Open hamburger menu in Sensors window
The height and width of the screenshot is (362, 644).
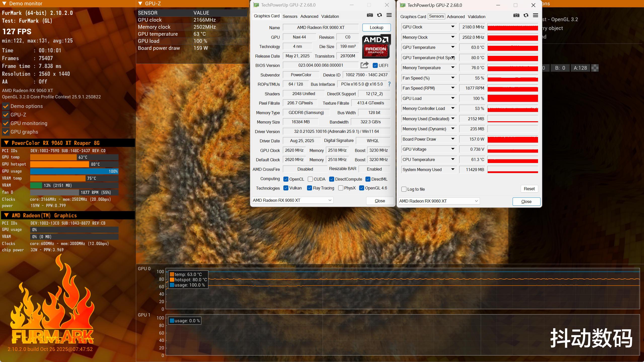[x=536, y=15]
